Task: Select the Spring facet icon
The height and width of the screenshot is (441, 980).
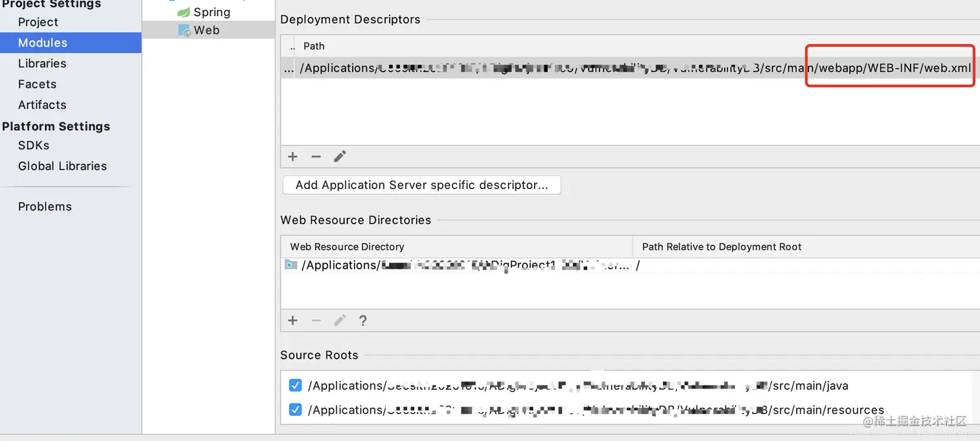Action: click(x=184, y=12)
